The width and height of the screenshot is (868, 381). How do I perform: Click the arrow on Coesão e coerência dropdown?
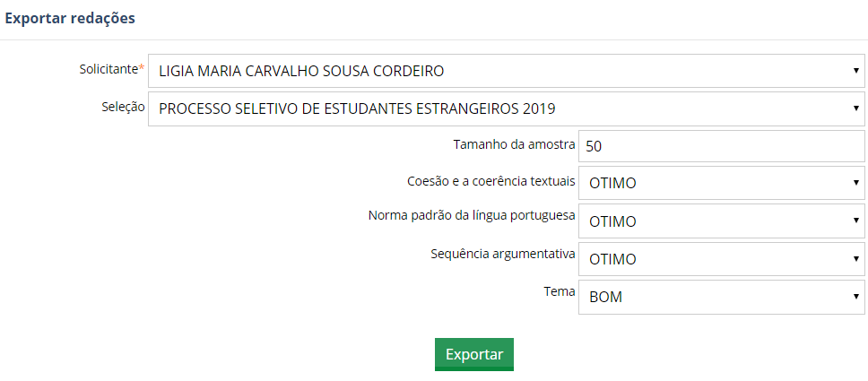[856, 183]
